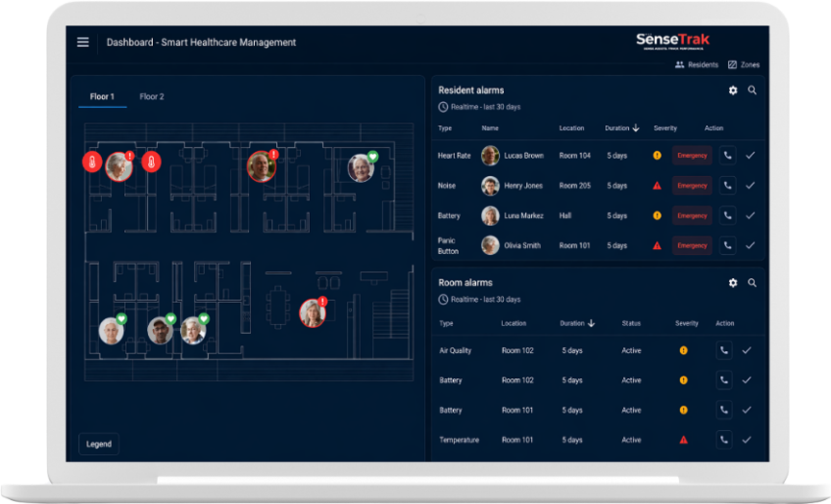Open Room alarms settings gear

click(x=733, y=283)
